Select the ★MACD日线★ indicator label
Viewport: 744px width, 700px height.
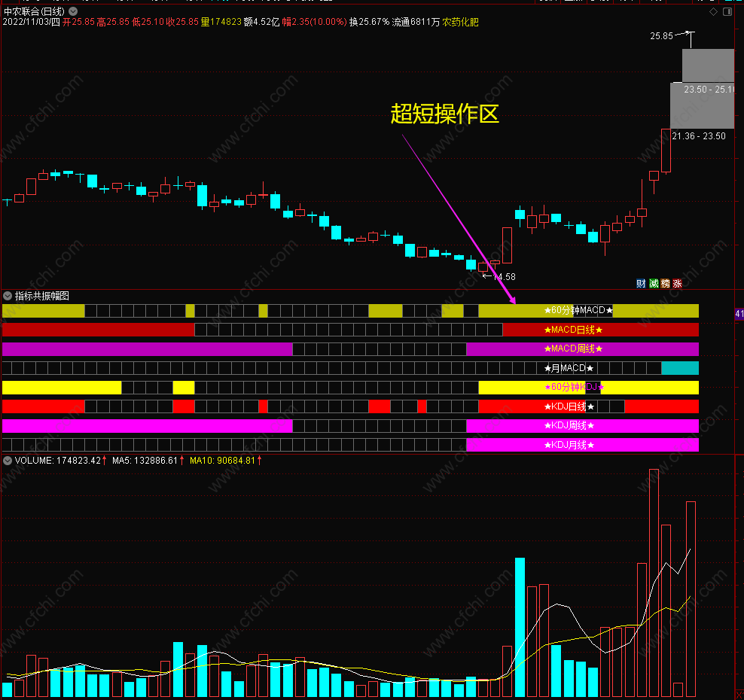[x=573, y=330]
